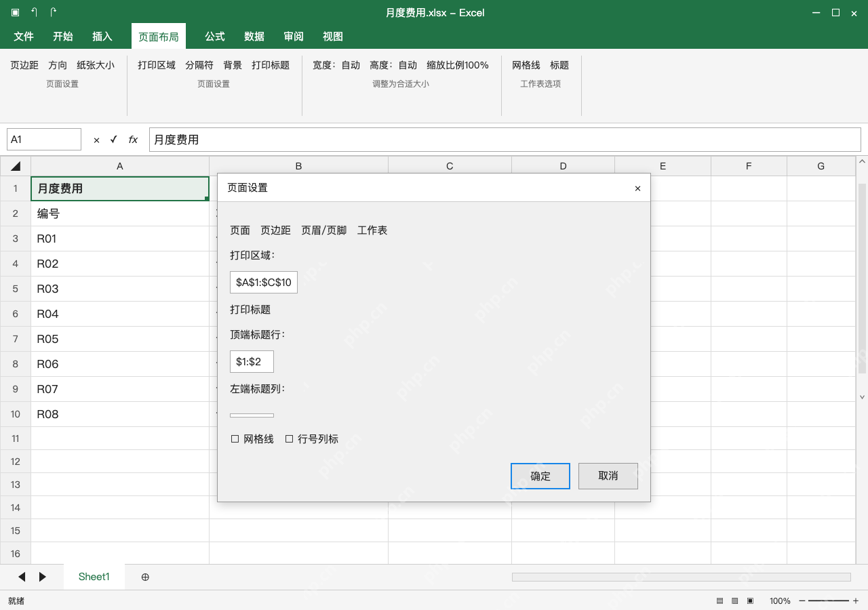
Task: Click the select-all corner triangle
Action: 16,166
